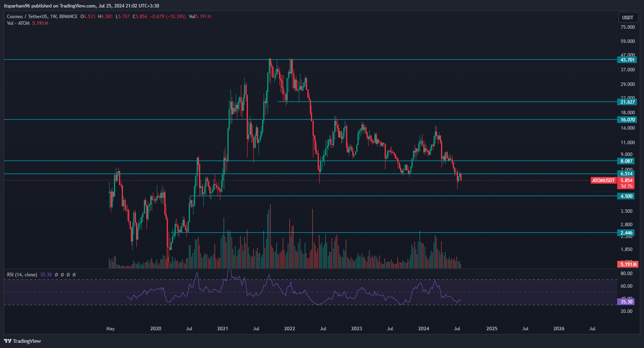Click the 2022 time axis label
Viewport: 644px width, 348px height.
click(x=290, y=329)
